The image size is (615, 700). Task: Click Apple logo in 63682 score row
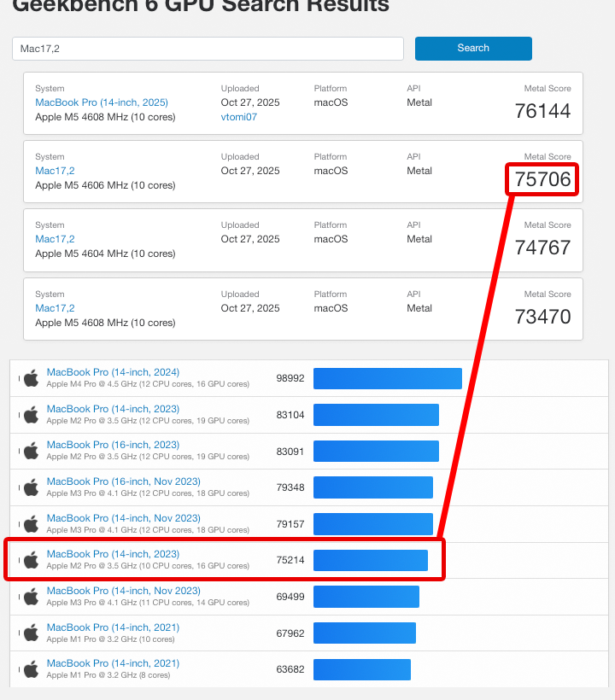[x=32, y=669]
